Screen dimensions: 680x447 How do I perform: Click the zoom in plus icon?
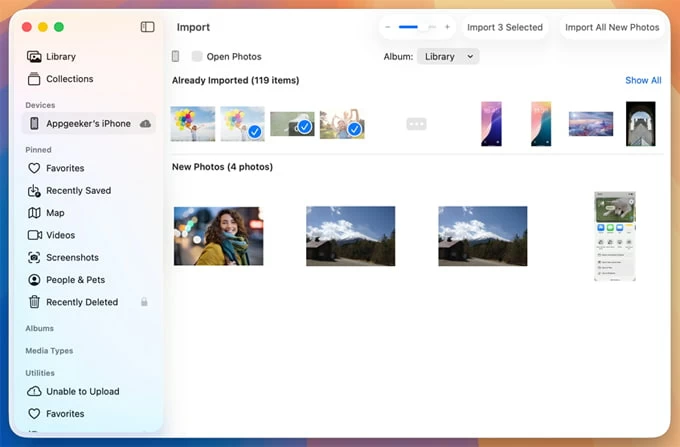(447, 27)
